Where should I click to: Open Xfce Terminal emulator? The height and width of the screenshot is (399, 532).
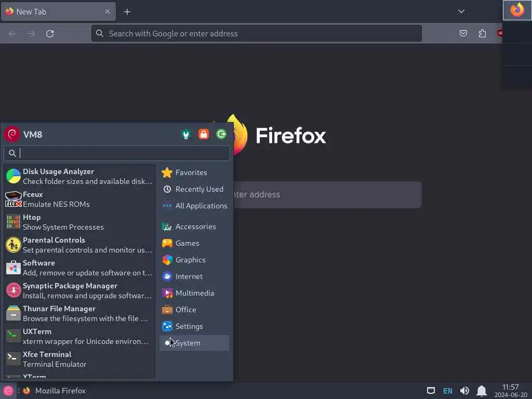click(79, 359)
